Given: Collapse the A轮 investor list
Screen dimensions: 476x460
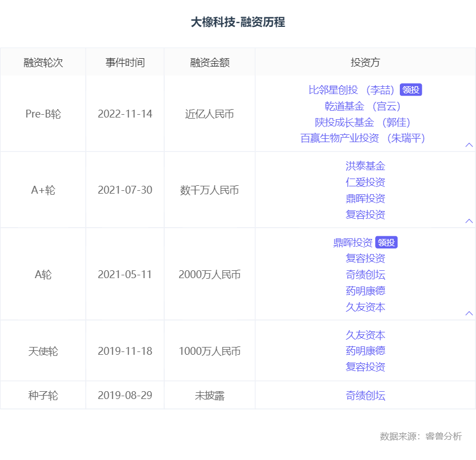Looking at the screenshot, I should click(x=469, y=313).
